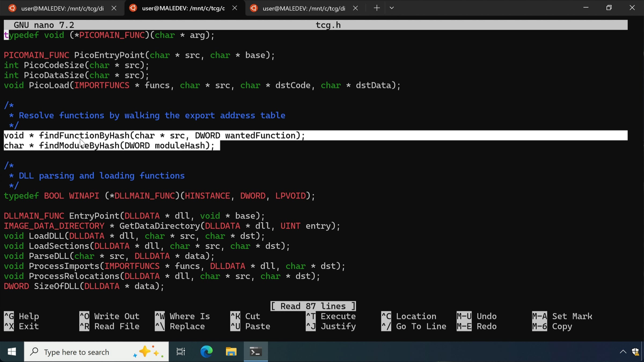Viewport: 644px width, 362px height.
Task: Close the active middle terminal tab
Action: (x=235, y=8)
